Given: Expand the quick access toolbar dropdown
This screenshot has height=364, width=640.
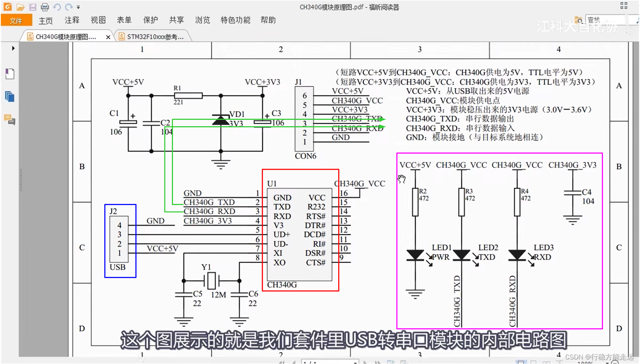Looking at the screenshot, I should click(x=78, y=7).
